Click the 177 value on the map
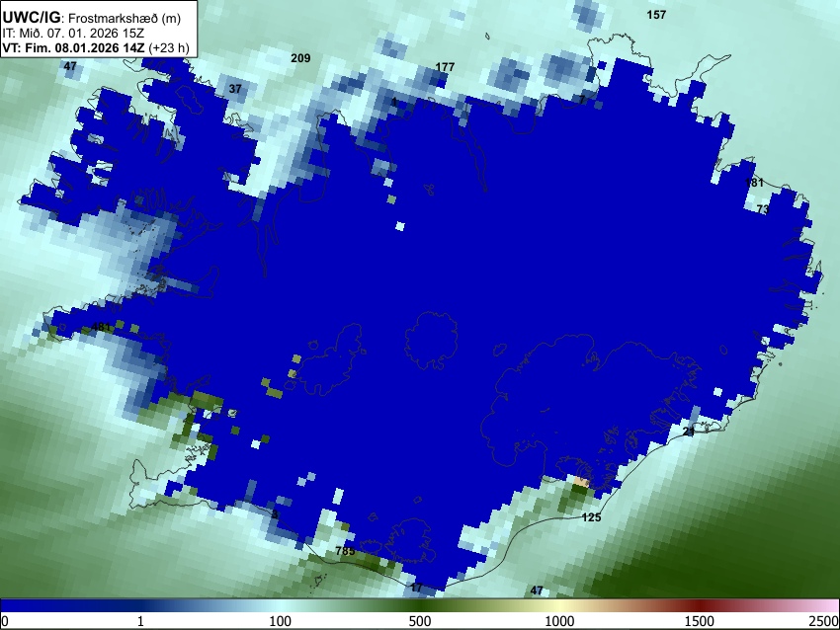The image size is (840, 630). pos(445,67)
